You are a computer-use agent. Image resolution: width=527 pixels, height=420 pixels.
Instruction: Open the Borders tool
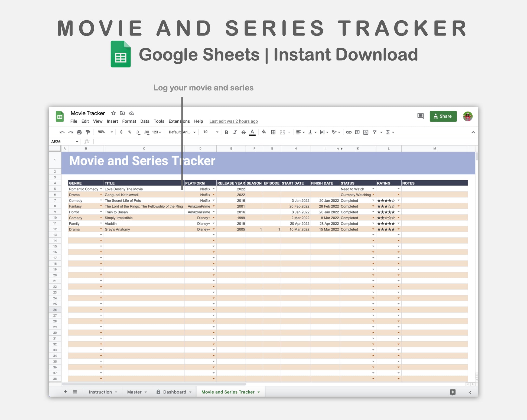(273, 132)
